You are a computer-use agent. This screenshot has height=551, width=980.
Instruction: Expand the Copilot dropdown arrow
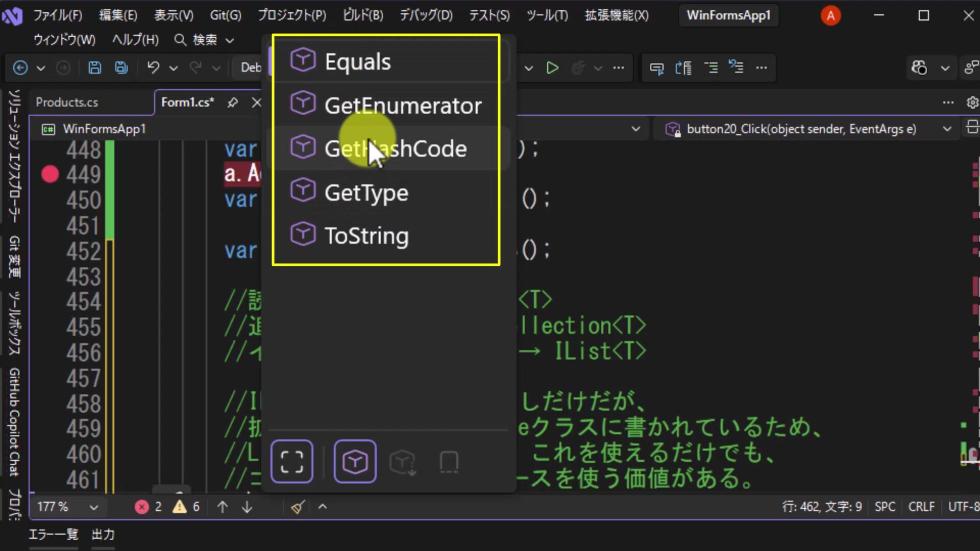tap(945, 68)
